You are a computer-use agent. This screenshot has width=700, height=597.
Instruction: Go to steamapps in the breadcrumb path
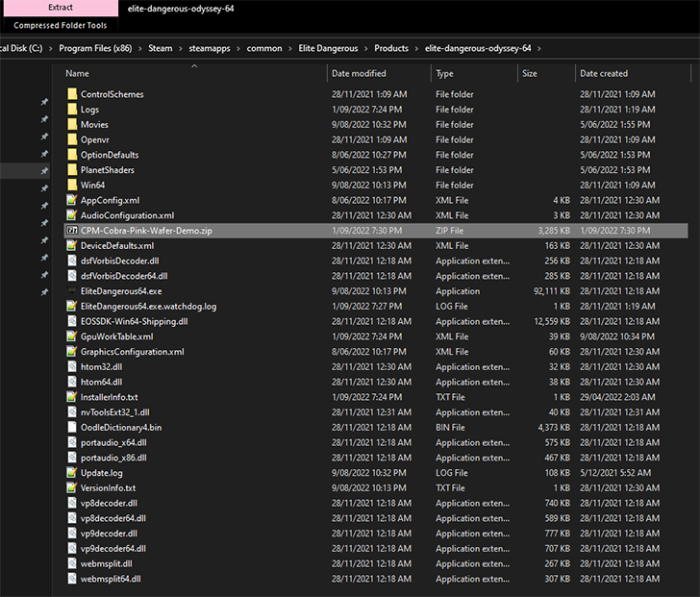(210, 48)
